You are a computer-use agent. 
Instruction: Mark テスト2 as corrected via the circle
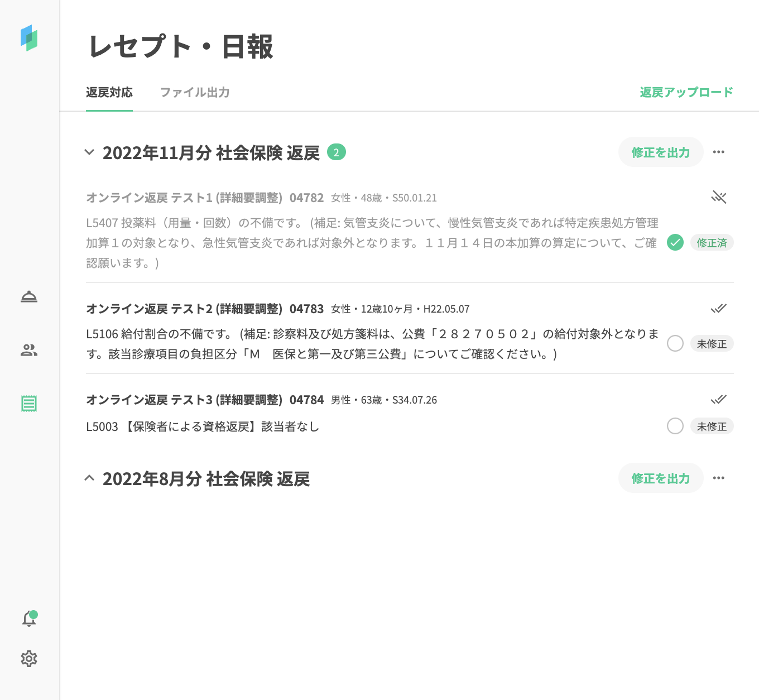[675, 343]
